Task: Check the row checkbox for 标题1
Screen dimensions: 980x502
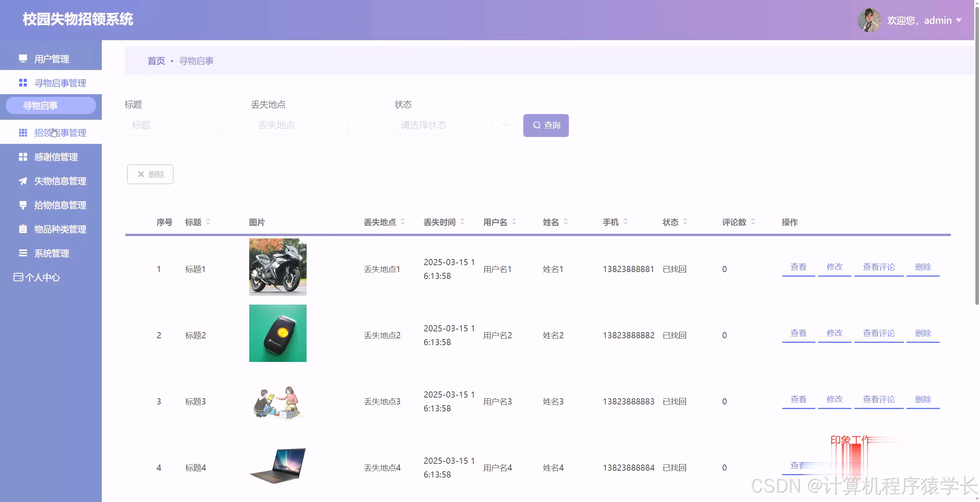Action: [132, 269]
